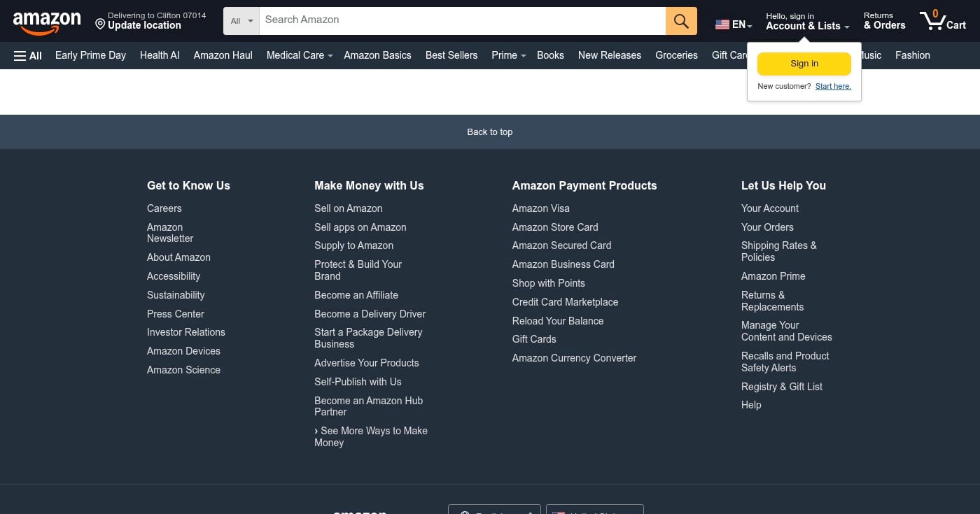This screenshot has width=980, height=514.
Task: Open Returns & Replacements link
Action: 773,301
